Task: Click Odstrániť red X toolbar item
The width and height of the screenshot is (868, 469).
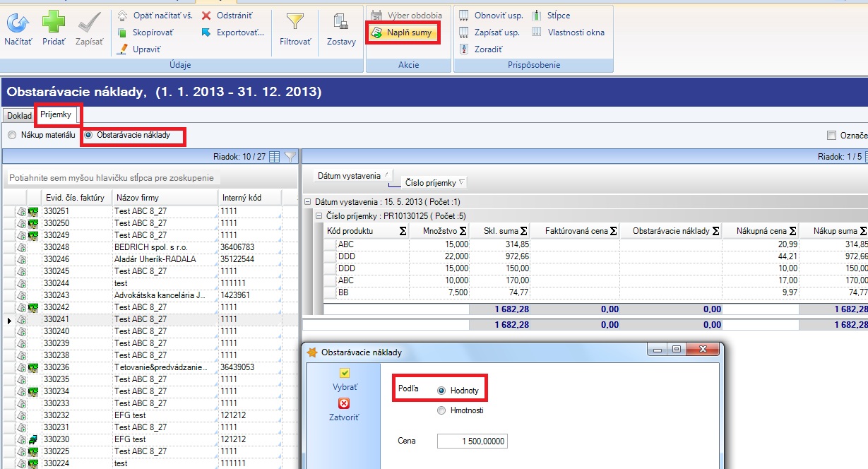Action: tap(227, 15)
